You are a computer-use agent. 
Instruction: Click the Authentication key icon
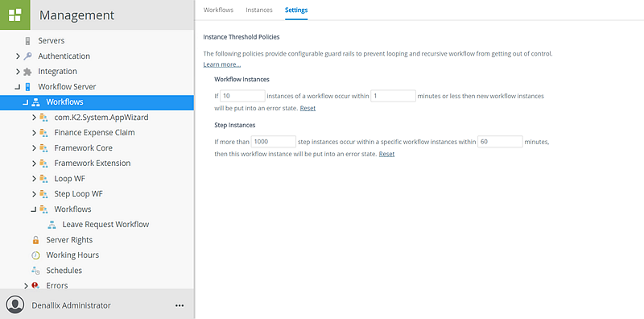tap(27, 56)
